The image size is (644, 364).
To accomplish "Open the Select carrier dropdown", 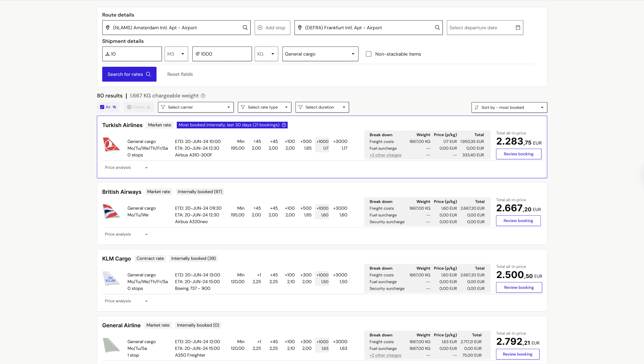I will coord(196,107).
